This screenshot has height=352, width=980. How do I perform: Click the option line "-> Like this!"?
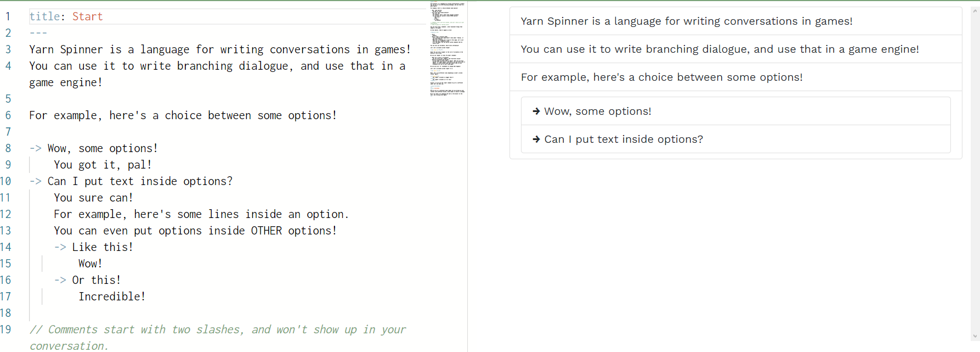pos(93,247)
